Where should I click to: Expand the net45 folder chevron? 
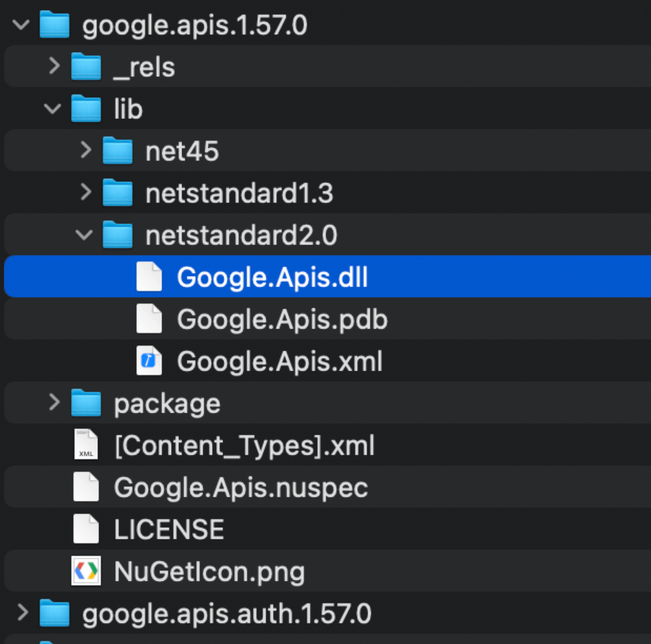[x=85, y=150]
